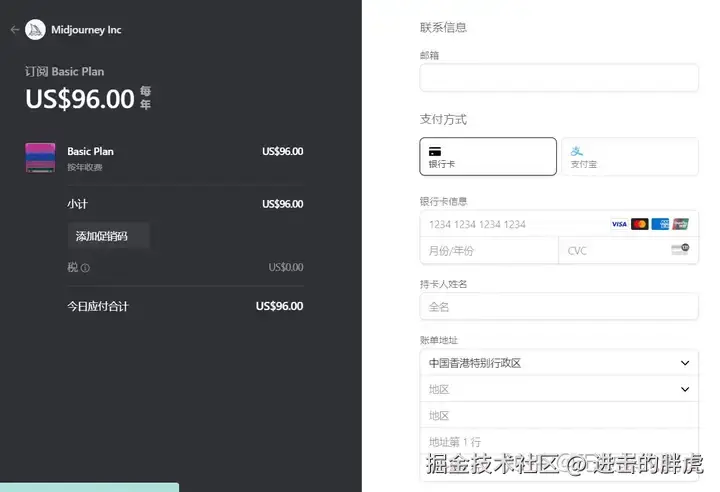This screenshot has width=720, height=492.
Task: Click the Midjourney sailboat logo
Action: coord(35,30)
